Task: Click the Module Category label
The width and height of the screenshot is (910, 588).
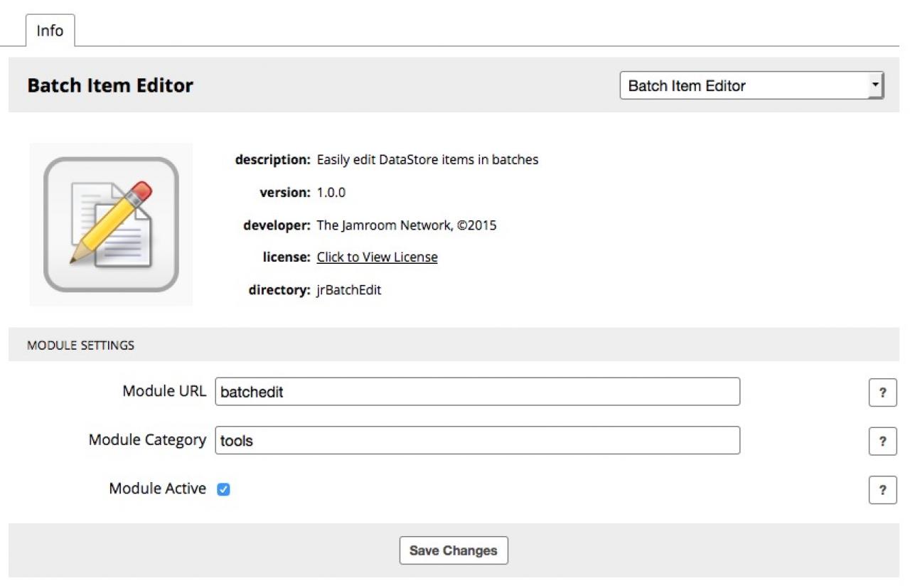Action: coord(147,440)
